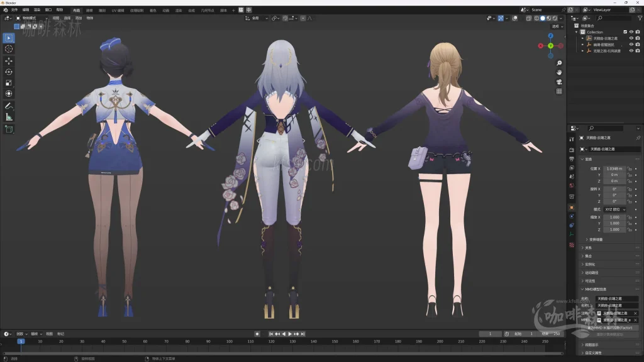Toggle Collection exclude checkbox
The height and width of the screenshot is (362, 644).
(625, 32)
